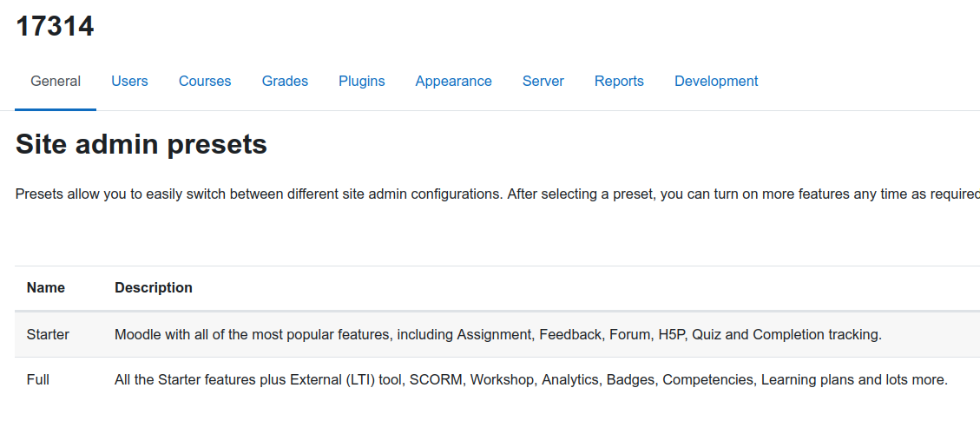Go to the Courses tab
The width and height of the screenshot is (980, 447).
205,82
